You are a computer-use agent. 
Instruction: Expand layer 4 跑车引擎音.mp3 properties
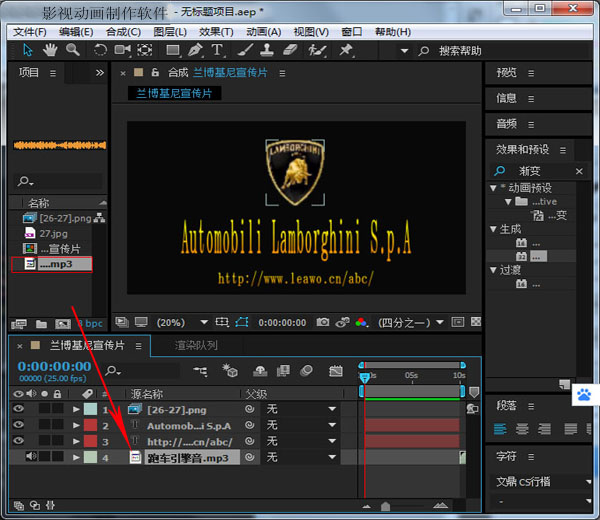pyautogui.click(x=76, y=457)
